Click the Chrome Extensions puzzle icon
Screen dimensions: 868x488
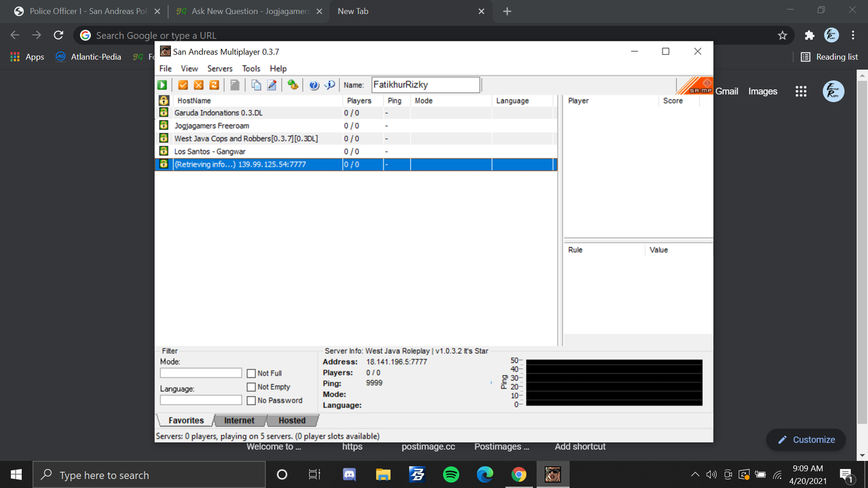click(x=809, y=35)
